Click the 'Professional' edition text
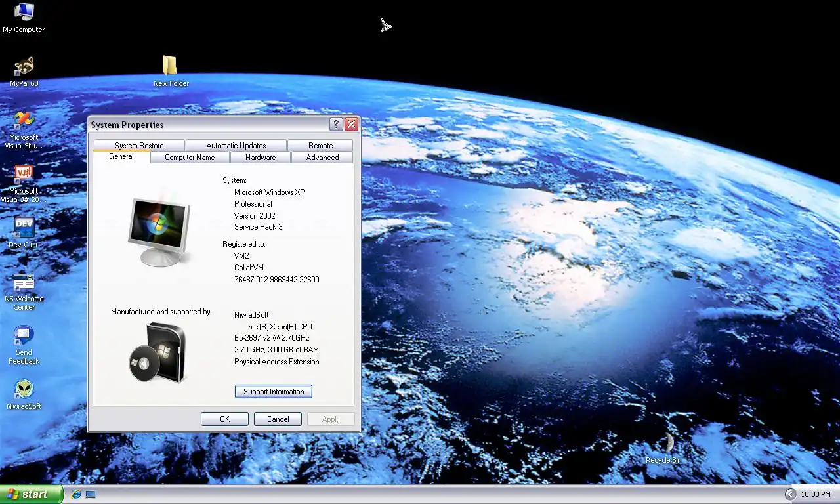This screenshot has height=504, width=840. tap(253, 204)
